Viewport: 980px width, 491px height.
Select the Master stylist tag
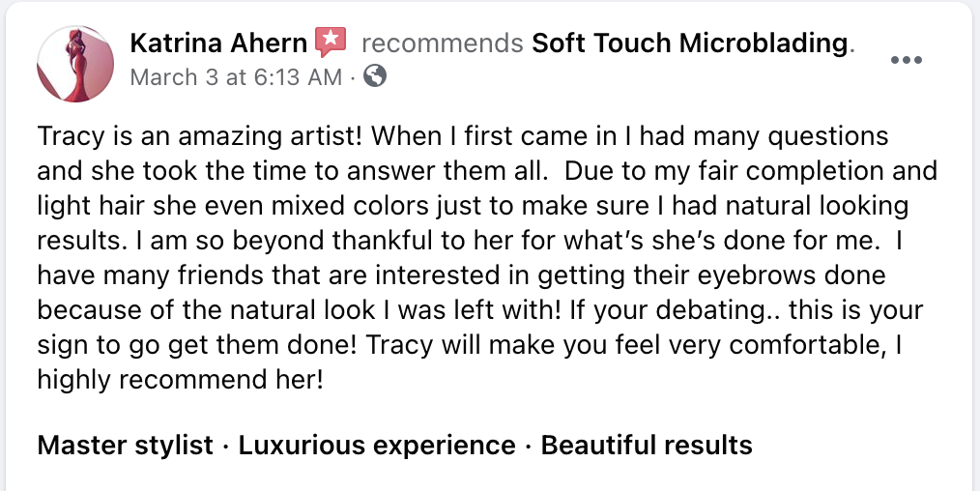click(x=125, y=446)
